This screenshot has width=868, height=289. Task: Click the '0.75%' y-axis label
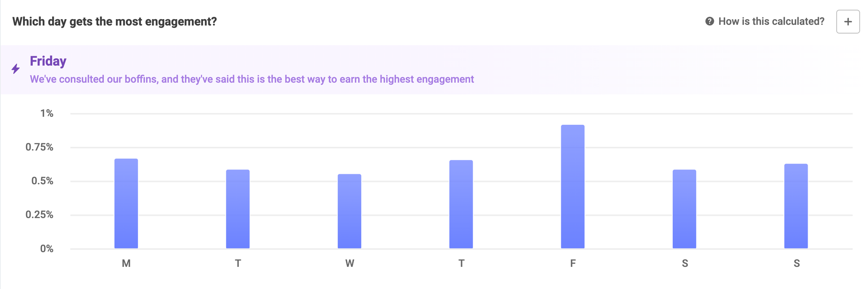[39, 147]
